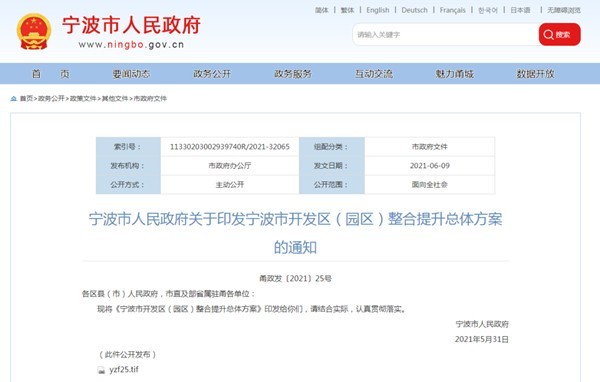Select the 面向全社会 scope cell
Image resolution: width=600 pixels, height=382 pixels.
tap(430, 184)
